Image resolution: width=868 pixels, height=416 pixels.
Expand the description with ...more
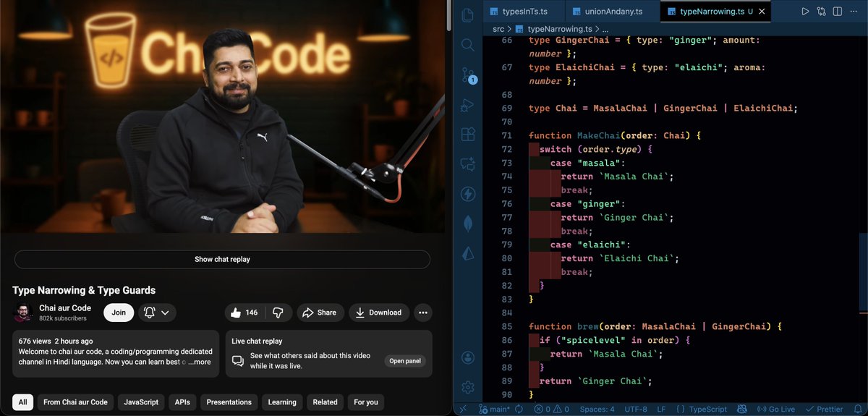pos(199,362)
